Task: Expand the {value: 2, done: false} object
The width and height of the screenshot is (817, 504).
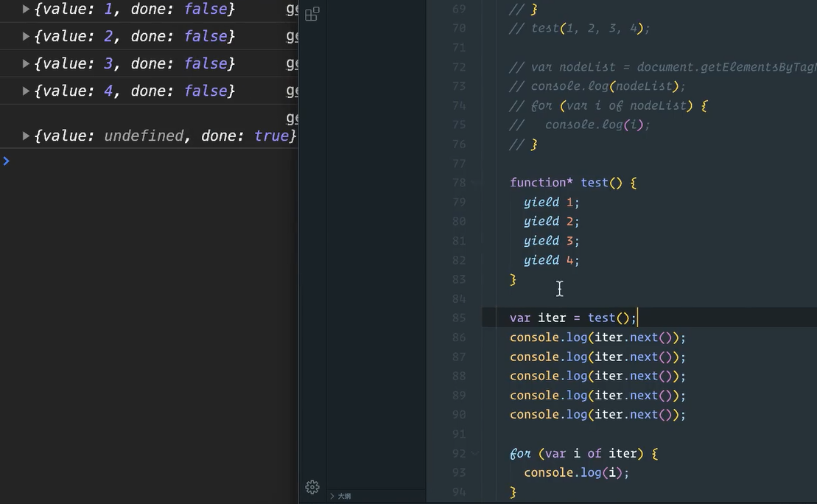Action: pos(26,36)
